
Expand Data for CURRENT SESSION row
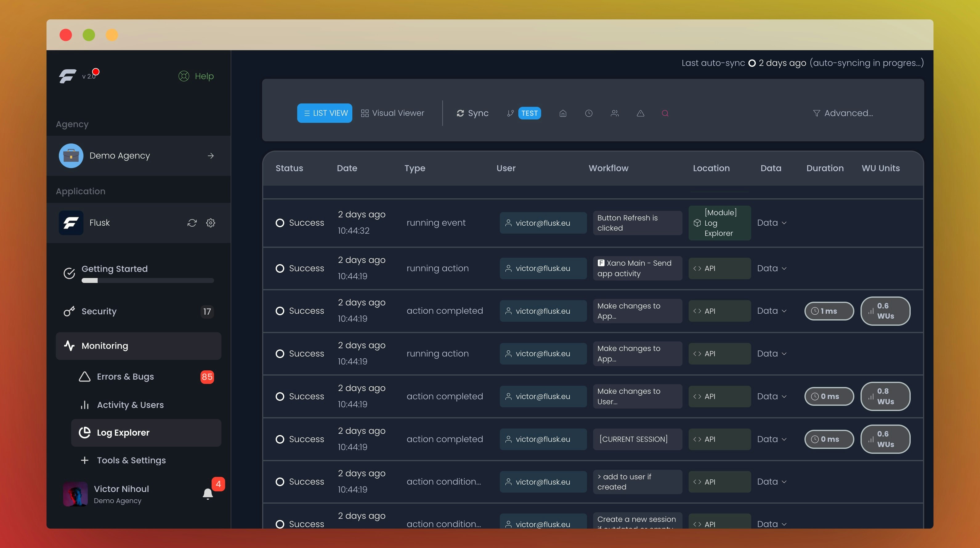click(771, 439)
